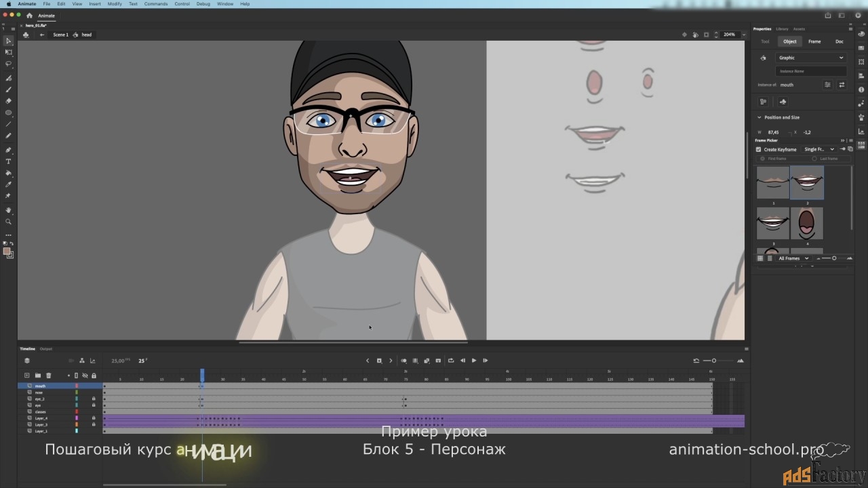Unlock the Layer_4 layer

point(94,418)
